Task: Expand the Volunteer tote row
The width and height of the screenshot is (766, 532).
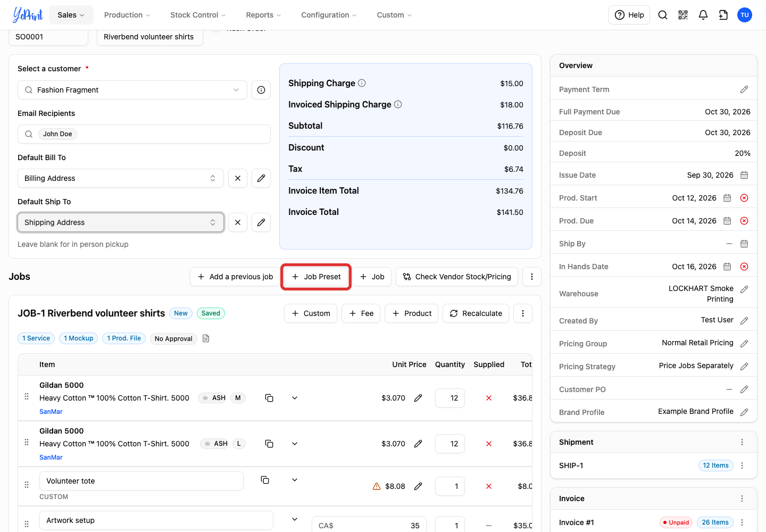Action: (295, 480)
